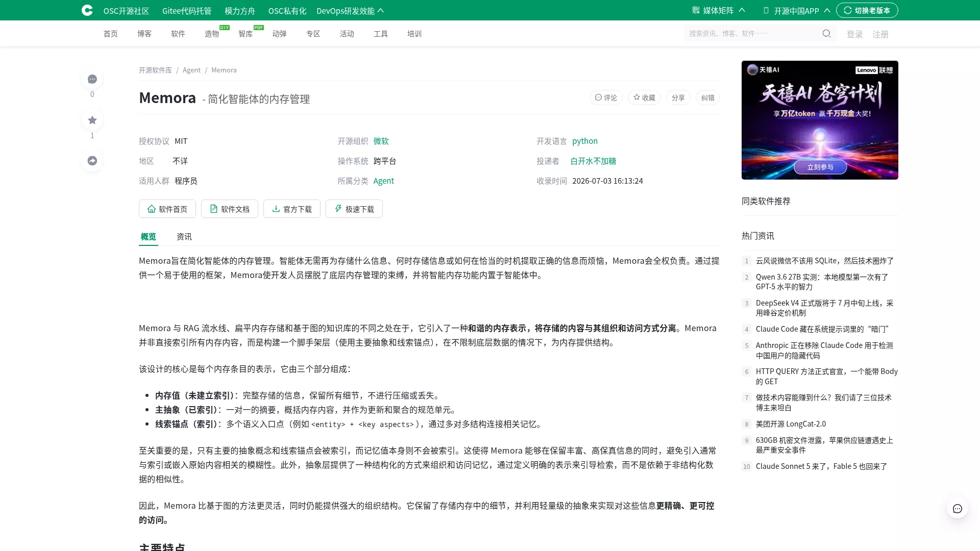Open news: DeepSeek V4 正式版

pyautogui.click(x=824, y=308)
